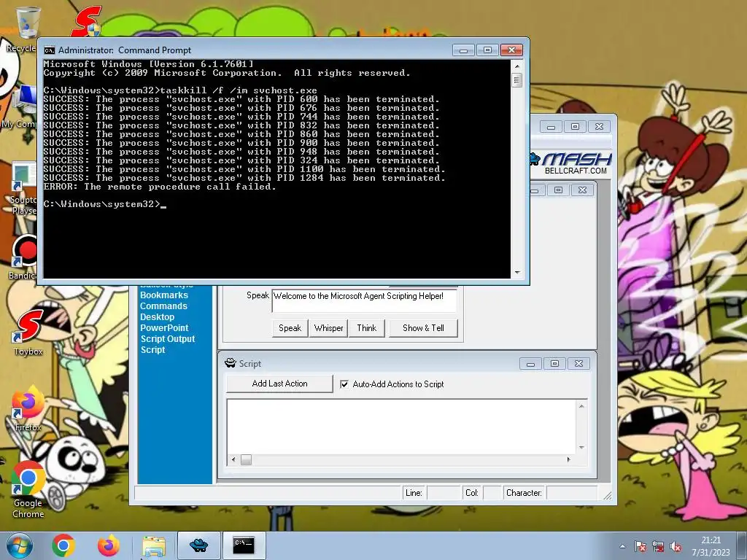Click Command Prompt title bar system icon

(49, 50)
